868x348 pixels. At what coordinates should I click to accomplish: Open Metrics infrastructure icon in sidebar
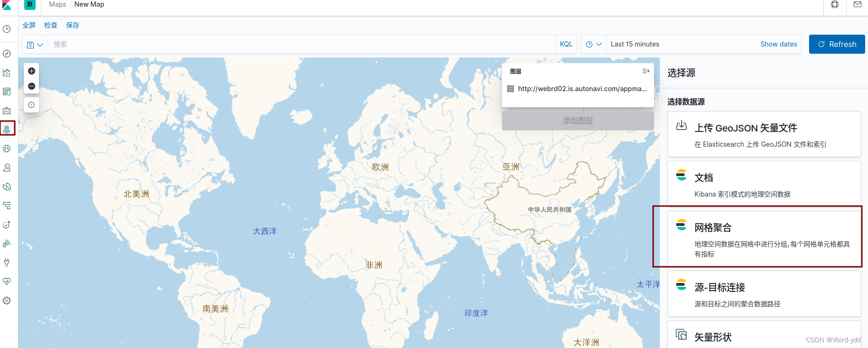(7, 168)
